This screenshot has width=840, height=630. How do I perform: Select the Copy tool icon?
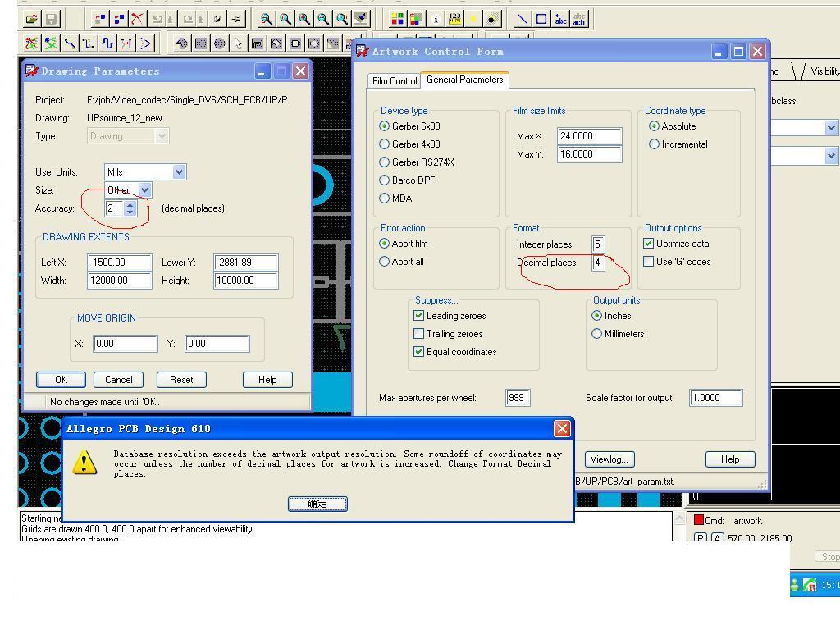pyautogui.click(x=118, y=20)
